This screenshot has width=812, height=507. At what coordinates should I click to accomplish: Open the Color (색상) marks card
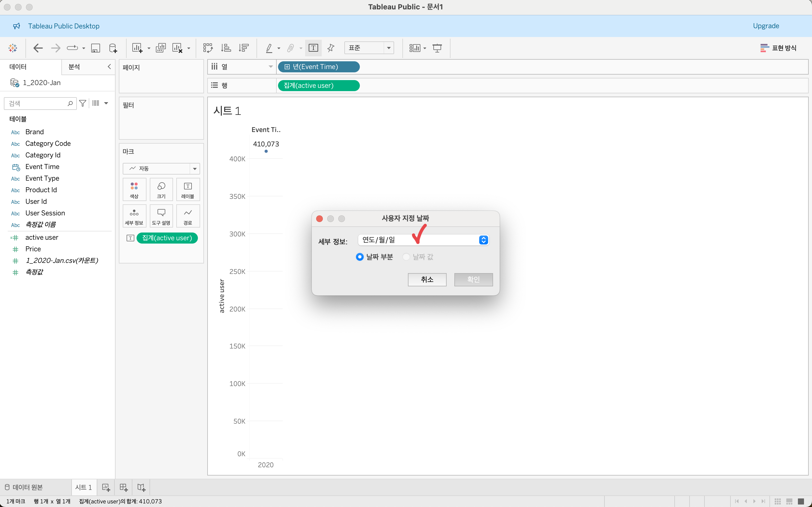pyautogui.click(x=134, y=189)
